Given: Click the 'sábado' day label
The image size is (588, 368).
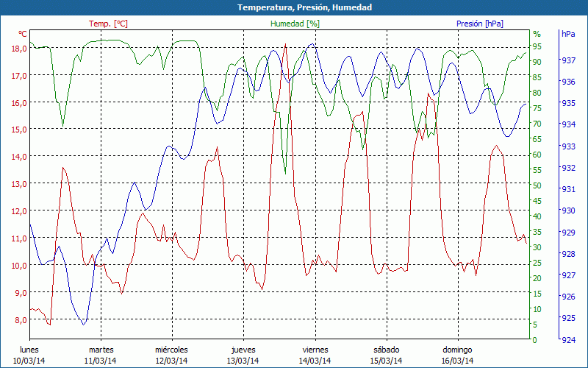Looking at the screenshot, I should (x=386, y=350).
